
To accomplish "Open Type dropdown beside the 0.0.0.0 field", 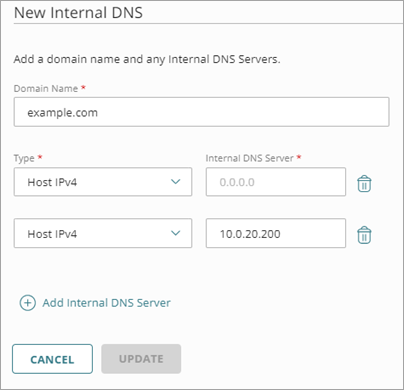I will [103, 182].
